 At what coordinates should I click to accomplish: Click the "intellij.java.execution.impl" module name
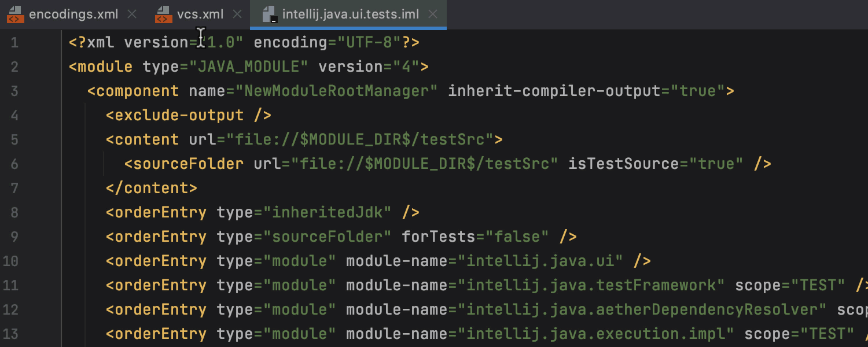(596, 334)
